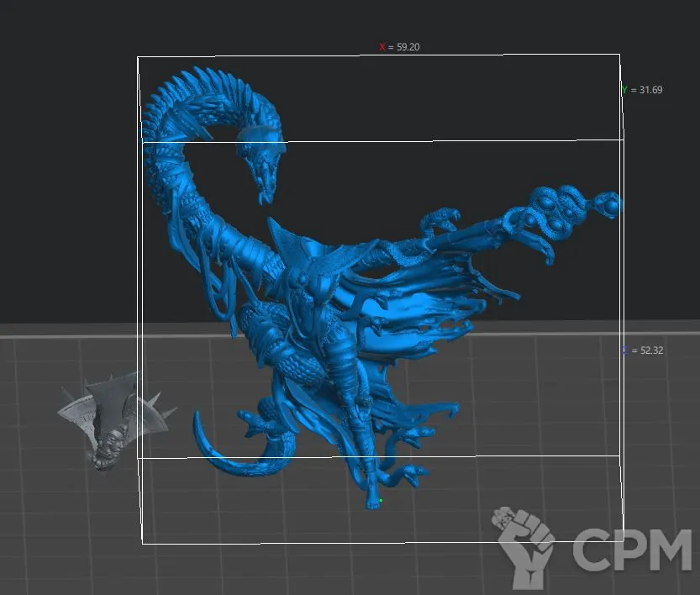The width and height of the screenshot is (700, 595).
Task: Click the top-left corner of the bounding box
Action: point(138,57)
